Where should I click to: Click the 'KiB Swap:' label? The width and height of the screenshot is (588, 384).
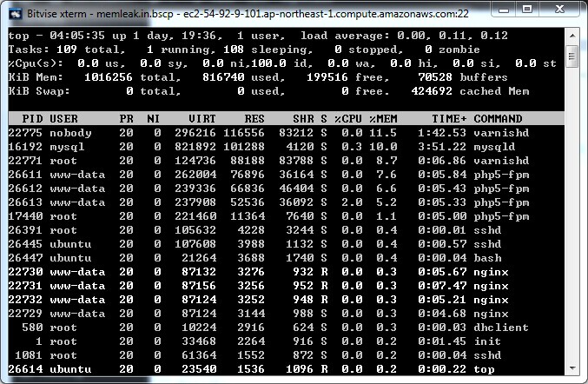point(39,91)
